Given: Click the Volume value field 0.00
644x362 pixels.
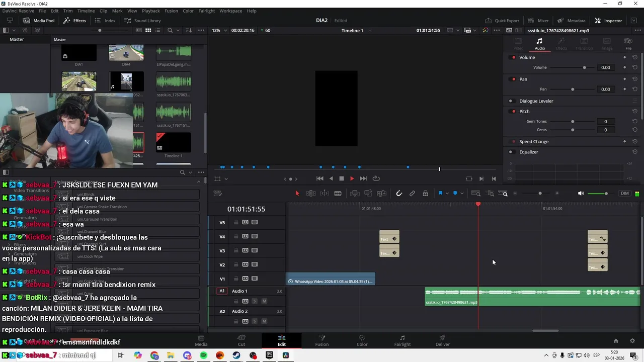Looking at the screenshot, I should point(605,67).
